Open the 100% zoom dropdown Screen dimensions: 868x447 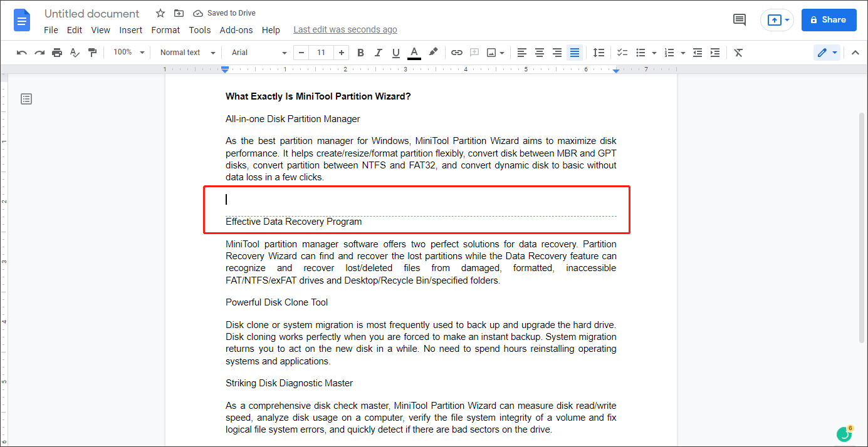coord(128,53)
